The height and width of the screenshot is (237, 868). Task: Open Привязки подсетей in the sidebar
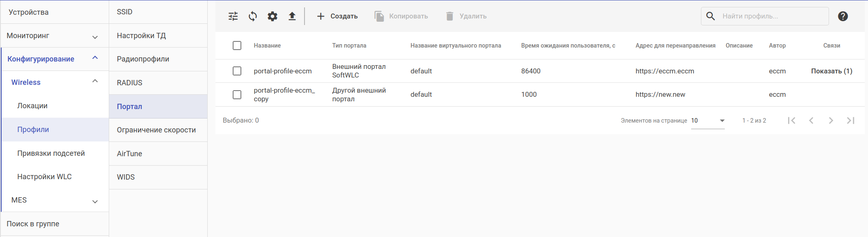(51, 153)
